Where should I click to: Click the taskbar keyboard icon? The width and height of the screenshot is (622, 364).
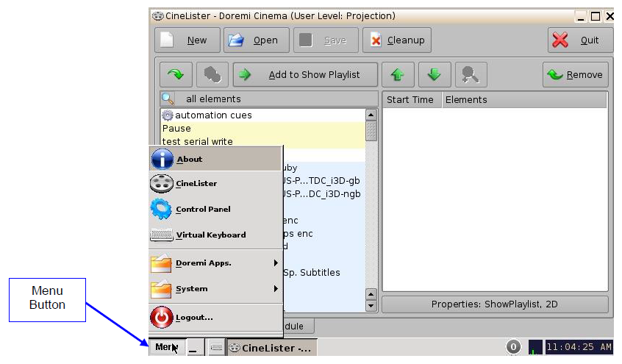[216, 347]
